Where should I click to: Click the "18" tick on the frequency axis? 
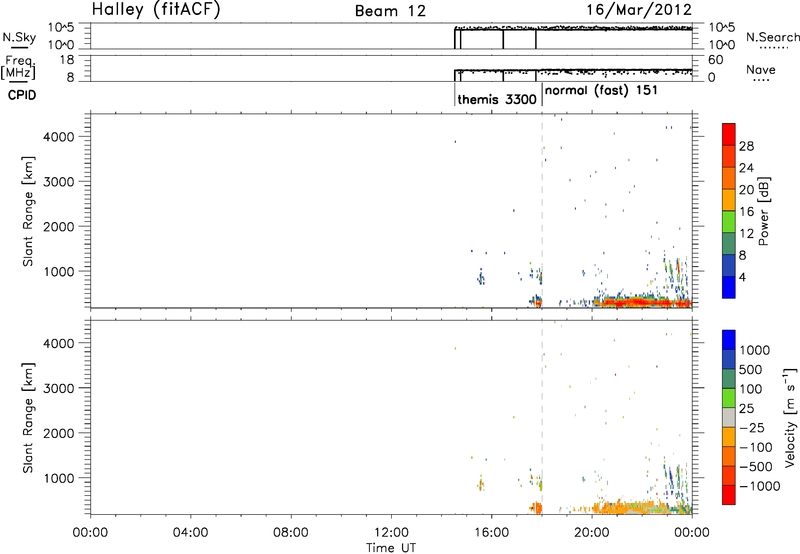(x=67, y=60)
